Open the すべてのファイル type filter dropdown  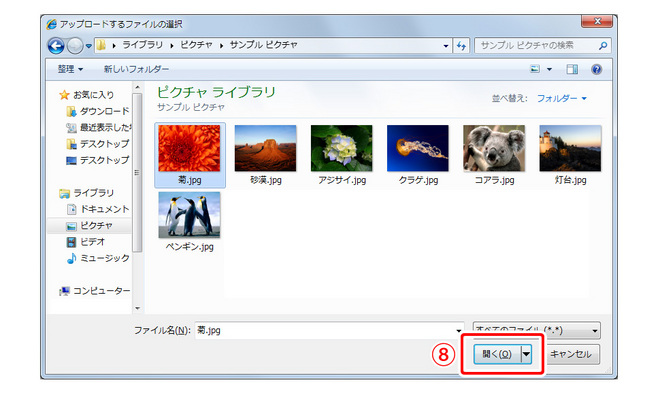tap(537, 330)
